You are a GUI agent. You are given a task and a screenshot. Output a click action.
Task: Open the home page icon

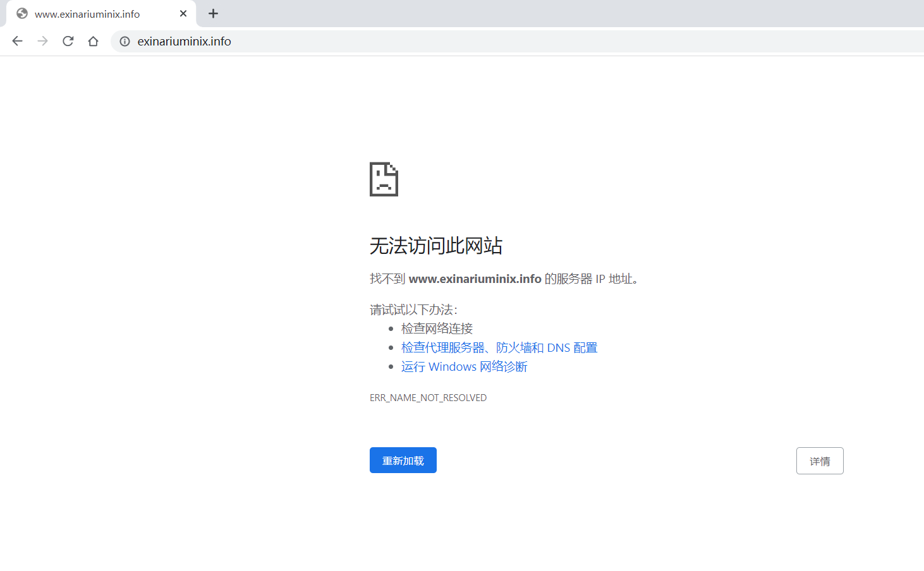coord(93,41)
